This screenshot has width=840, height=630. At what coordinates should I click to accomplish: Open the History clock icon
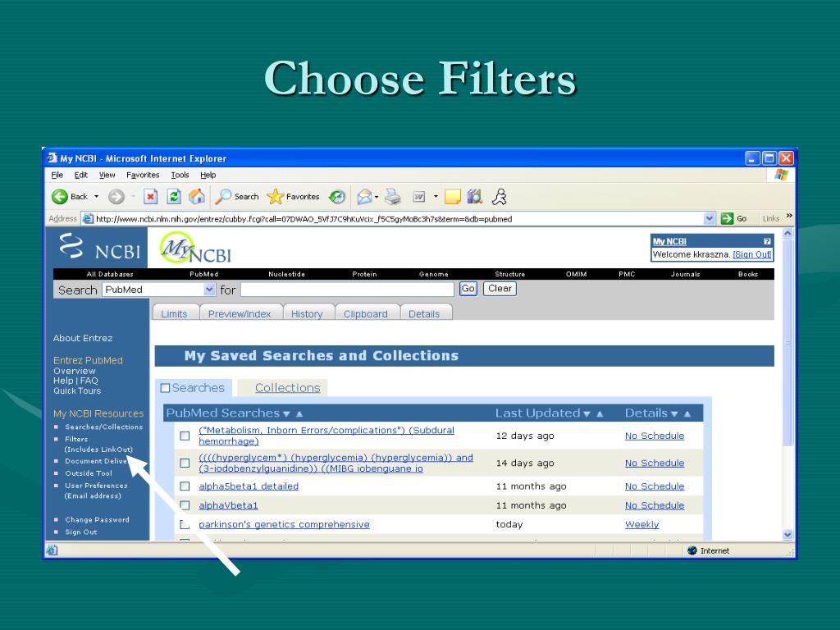tap(337, 197)
